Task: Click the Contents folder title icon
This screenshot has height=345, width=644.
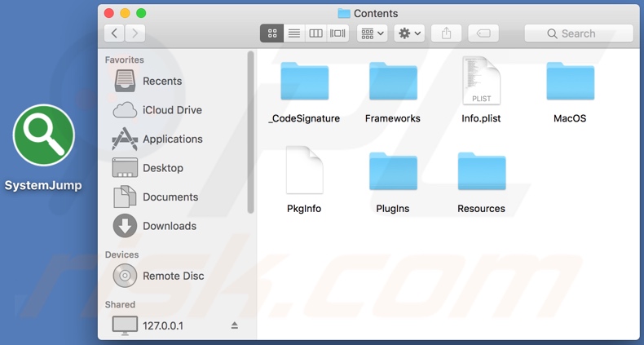Action: click(344, 13)
